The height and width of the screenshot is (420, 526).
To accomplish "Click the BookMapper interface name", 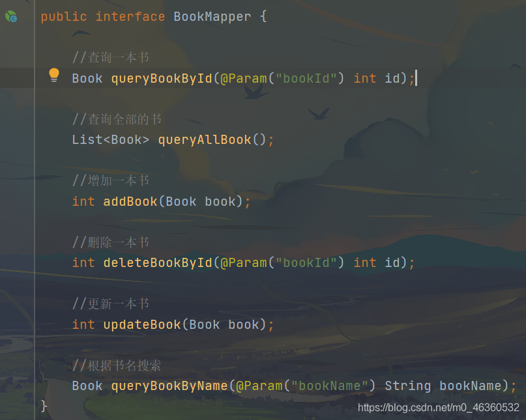I will pos(212,16).
